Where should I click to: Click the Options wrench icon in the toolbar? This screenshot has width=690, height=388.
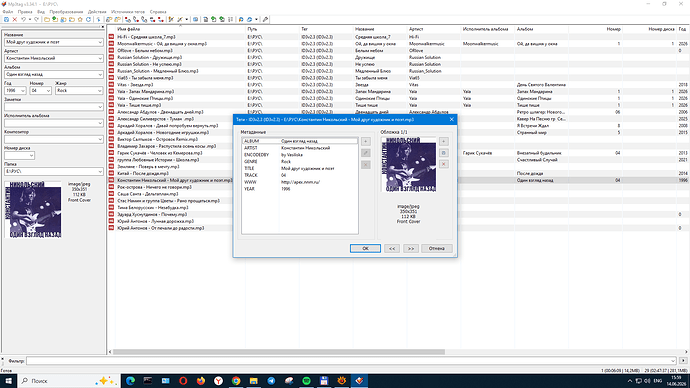[x=265, y=19]
